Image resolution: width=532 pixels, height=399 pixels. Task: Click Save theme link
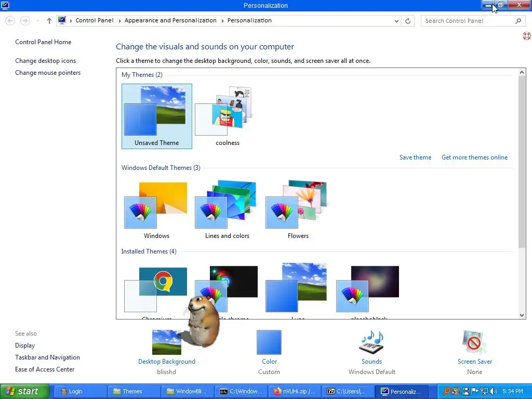pos(415,157)
